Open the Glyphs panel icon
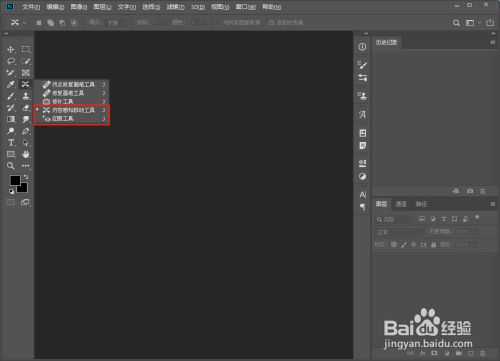 362,115
